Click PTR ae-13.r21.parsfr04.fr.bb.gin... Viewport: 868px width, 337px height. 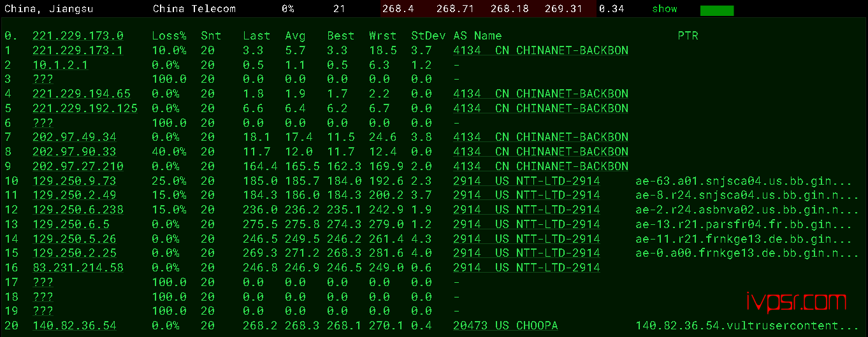744,224
